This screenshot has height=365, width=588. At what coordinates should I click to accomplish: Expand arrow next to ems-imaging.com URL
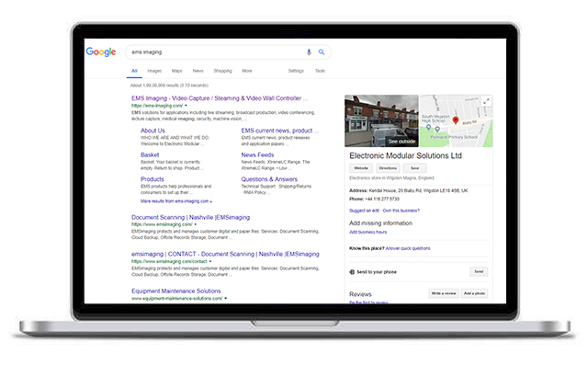[186, 106]
